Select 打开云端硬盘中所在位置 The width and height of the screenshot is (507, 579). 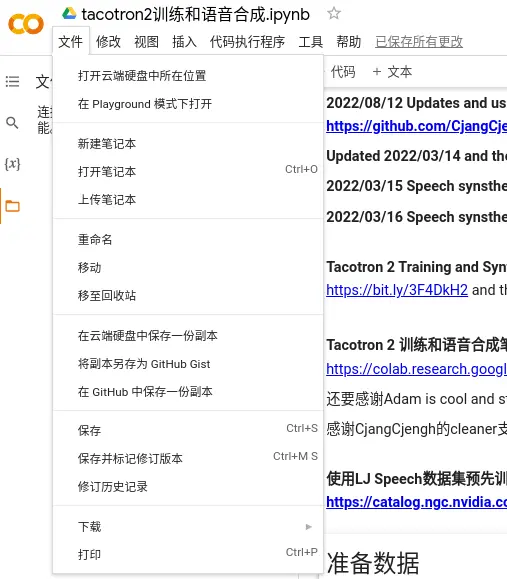pos(188,76)
